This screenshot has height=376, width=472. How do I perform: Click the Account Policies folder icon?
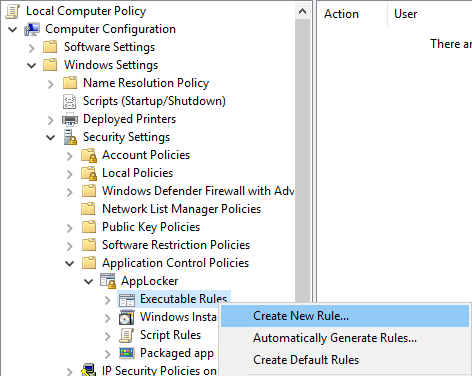click(89, 155)
